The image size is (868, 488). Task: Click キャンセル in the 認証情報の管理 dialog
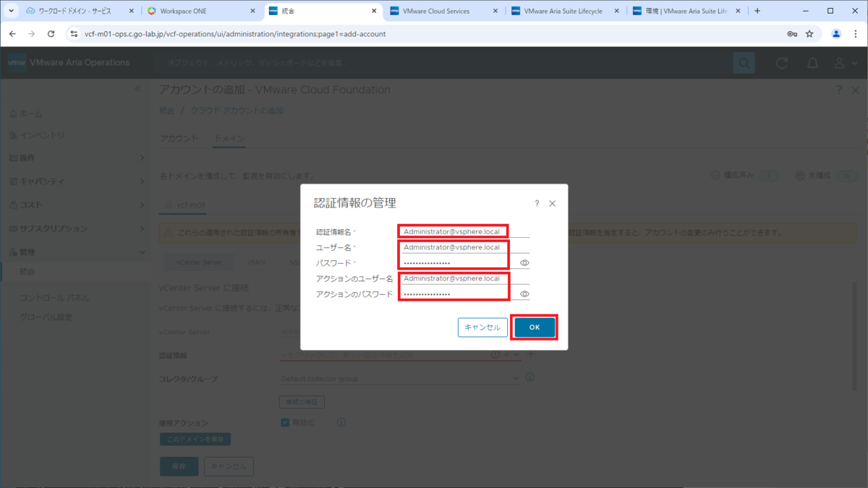coord(482,328)
